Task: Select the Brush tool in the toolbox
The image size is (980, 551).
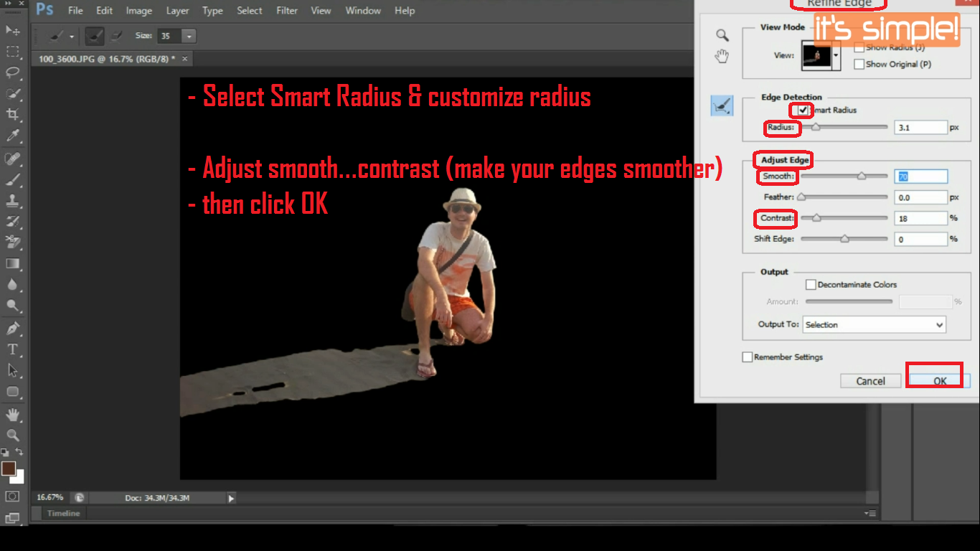Action: click(13, 179)
